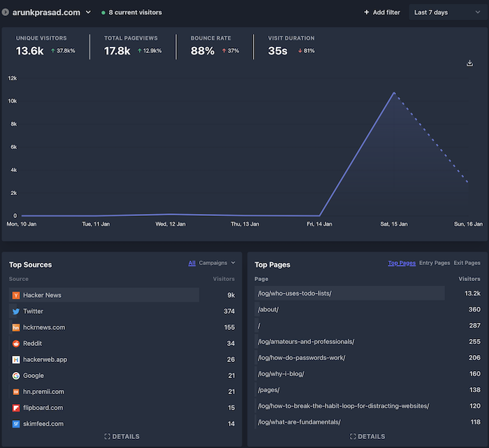The height and width of the screenshot is (448, 489).
Task: Click the flipboard.com red icon
Action: [x=16, y=407]
